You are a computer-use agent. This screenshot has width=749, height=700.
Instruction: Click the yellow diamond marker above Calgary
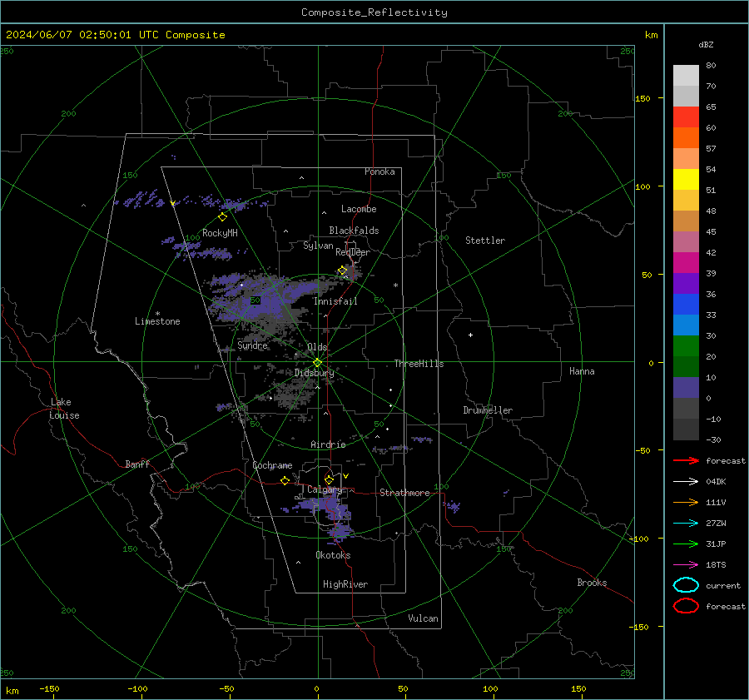(329, 479)
